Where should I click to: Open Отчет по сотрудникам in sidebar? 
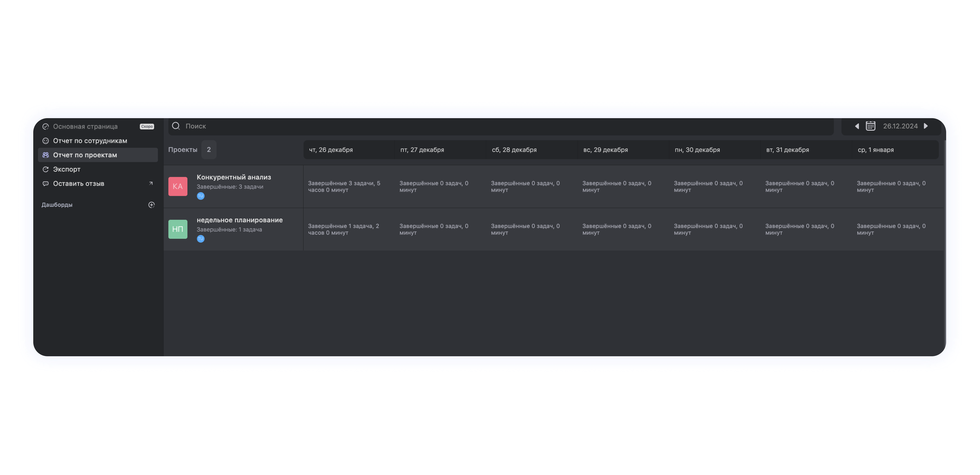point(90,141)
